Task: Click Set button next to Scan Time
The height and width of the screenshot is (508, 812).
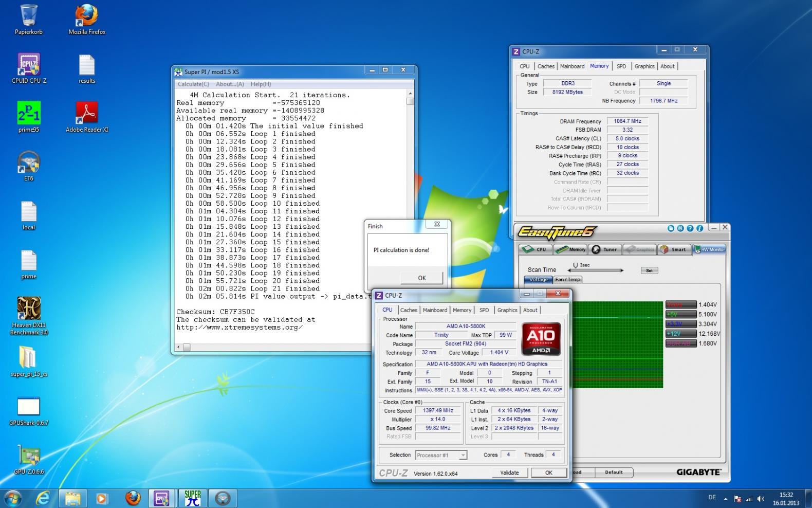Action: pos(649,270)
